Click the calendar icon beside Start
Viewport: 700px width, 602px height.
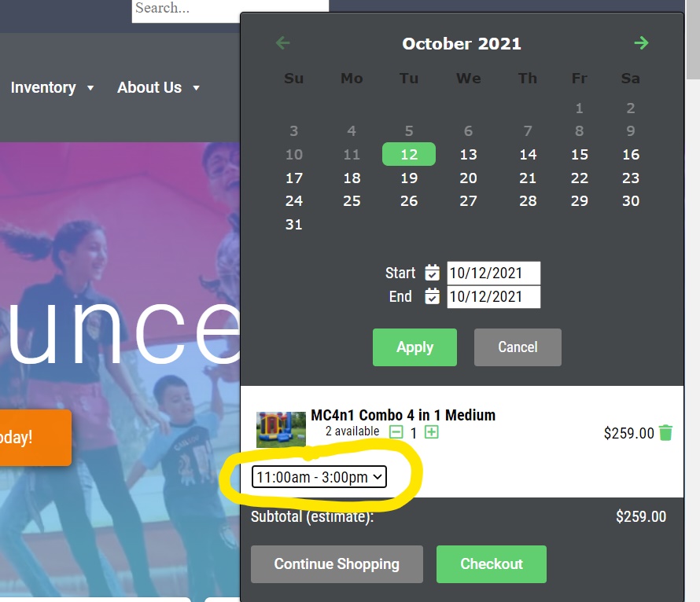pos(432,273)
